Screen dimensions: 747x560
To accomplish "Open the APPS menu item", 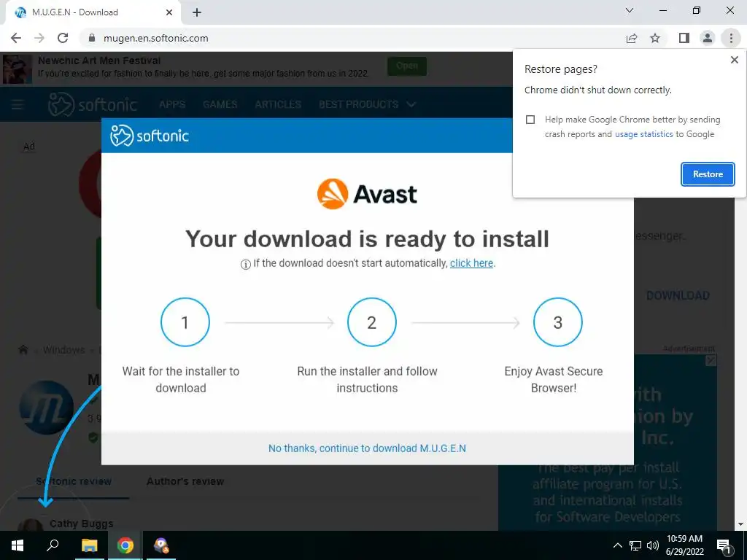I will click(172, 104).
